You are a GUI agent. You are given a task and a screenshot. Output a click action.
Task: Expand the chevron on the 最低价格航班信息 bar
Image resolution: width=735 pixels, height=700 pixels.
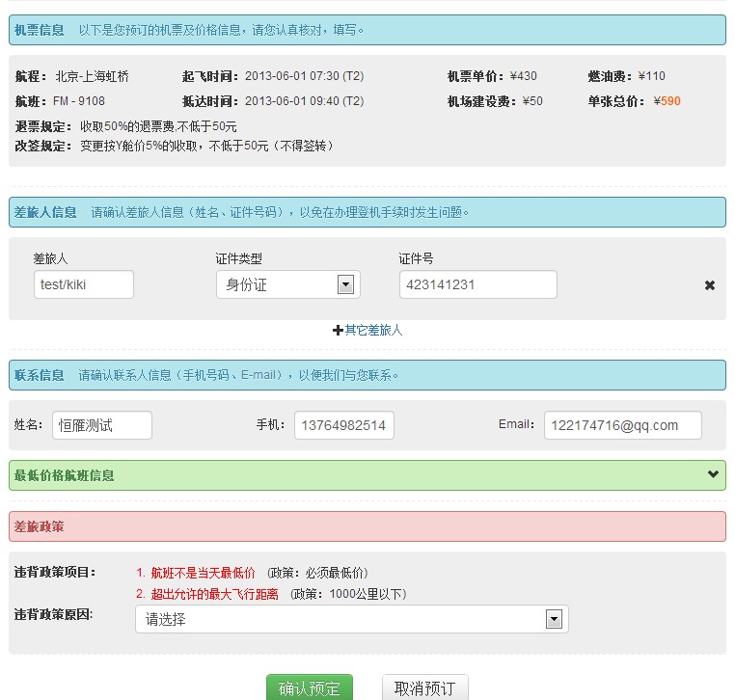[x=713, y=473]
